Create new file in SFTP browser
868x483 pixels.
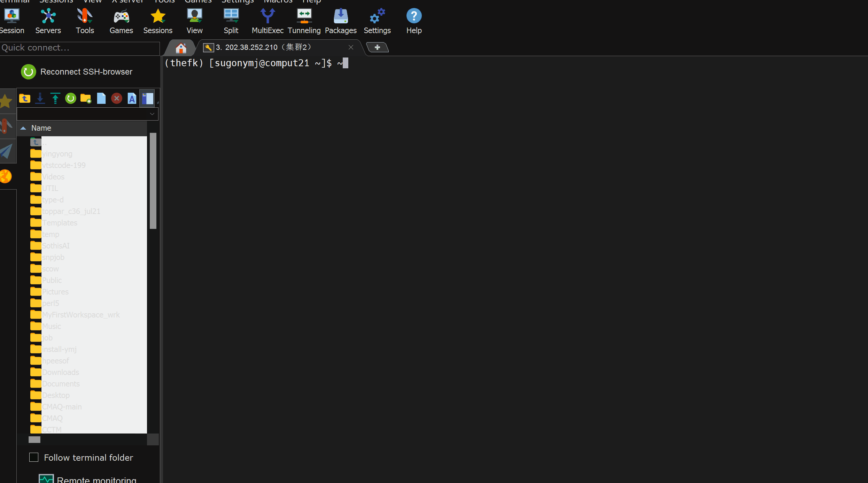[101, 99]
